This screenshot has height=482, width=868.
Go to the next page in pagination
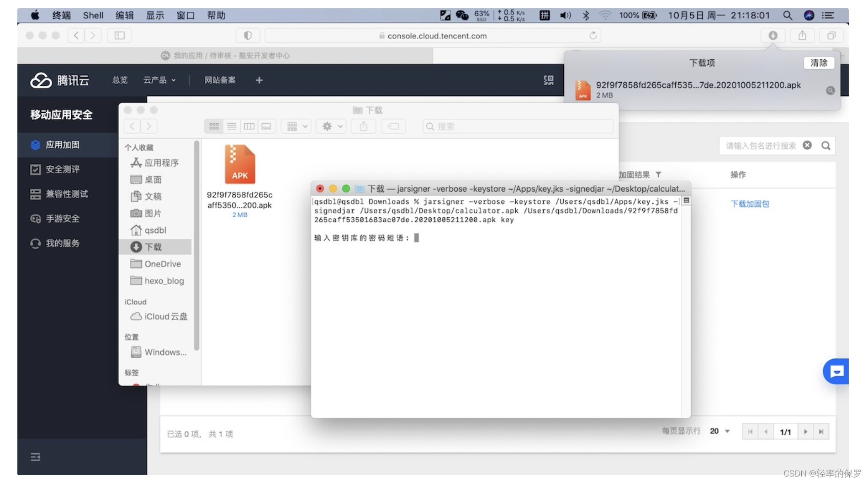805,432
